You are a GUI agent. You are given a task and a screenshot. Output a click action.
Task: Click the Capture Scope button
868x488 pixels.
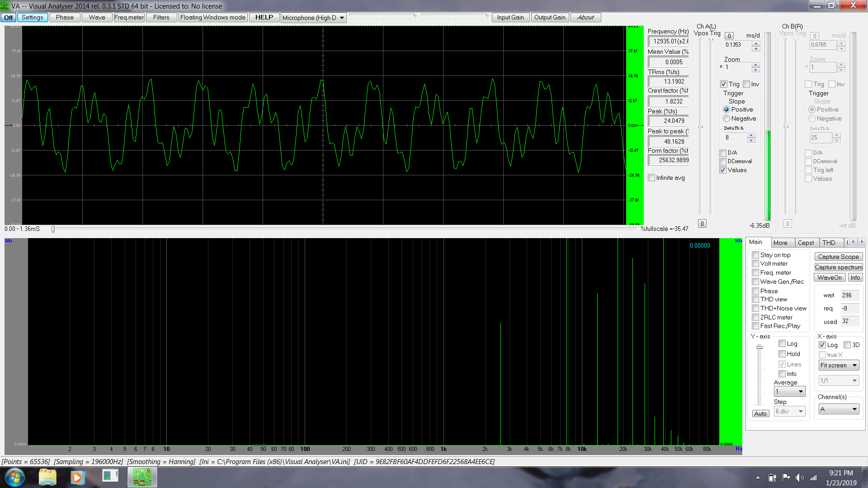(x=838, y=257)
